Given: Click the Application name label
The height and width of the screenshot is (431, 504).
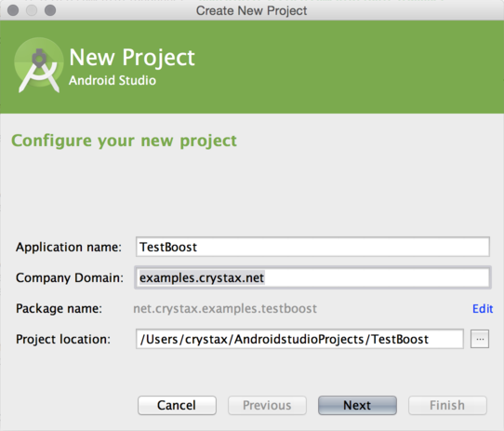Looking at the screenshot, I should click(x=69, y=248).
